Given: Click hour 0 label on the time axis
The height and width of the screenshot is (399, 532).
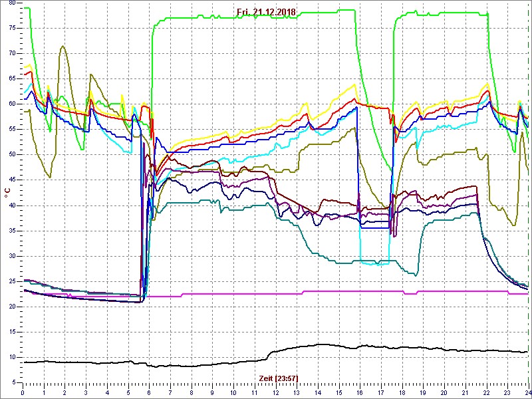Looking at the screenshot, I should tap(23, 392).
